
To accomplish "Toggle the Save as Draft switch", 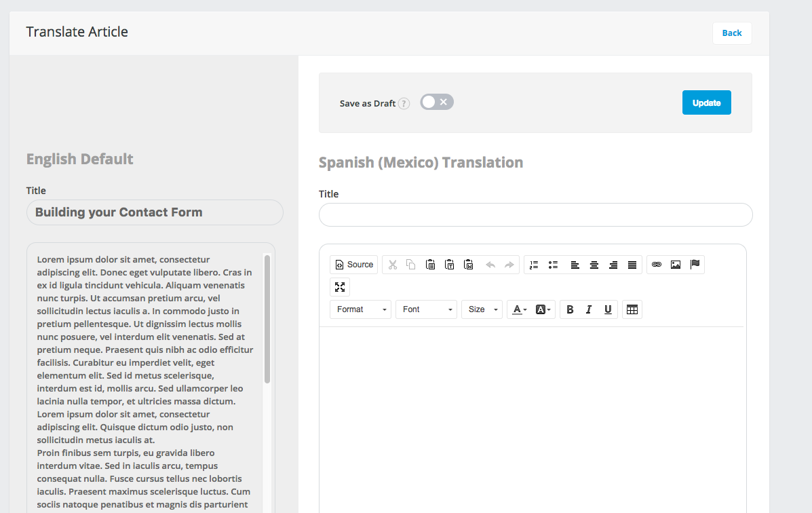I will point(437,102).
